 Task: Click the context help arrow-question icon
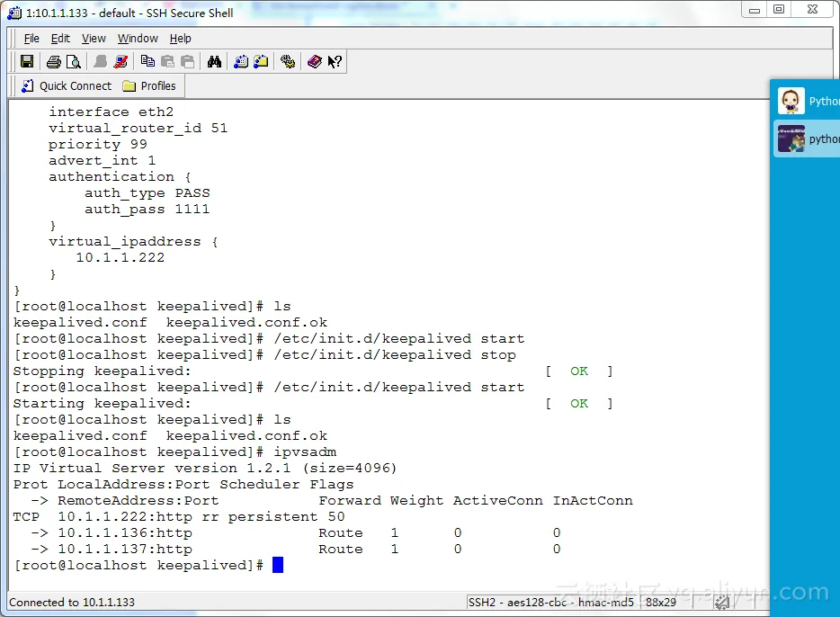[335, 62]
